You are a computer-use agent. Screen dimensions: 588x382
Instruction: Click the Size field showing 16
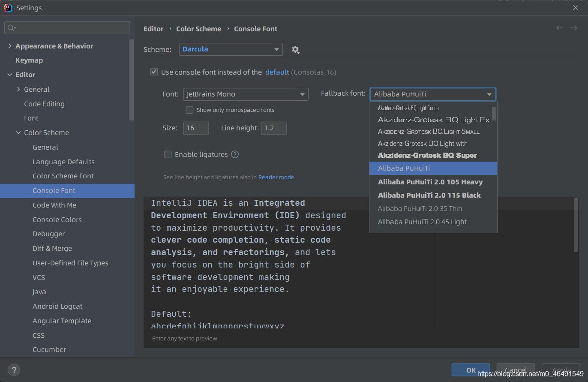click(196, 128)
